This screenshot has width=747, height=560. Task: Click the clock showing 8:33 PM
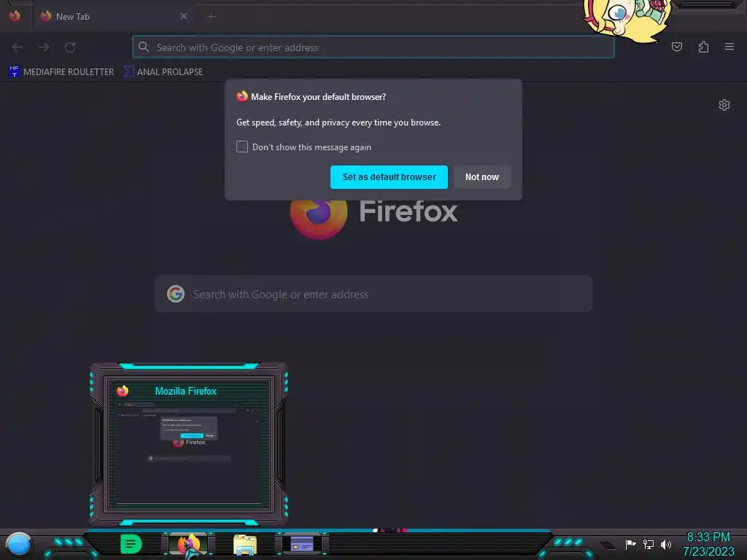click(x=708, y=537)
